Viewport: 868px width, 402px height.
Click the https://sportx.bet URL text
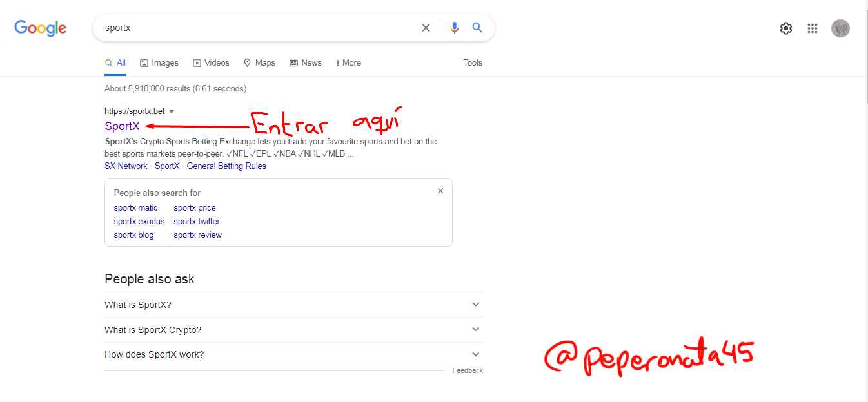135,111
